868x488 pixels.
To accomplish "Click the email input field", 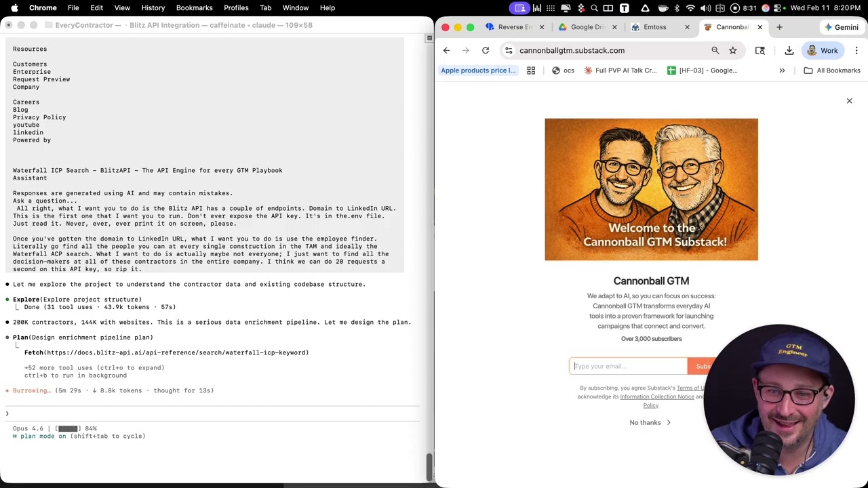I will click(x=628, y=366).
